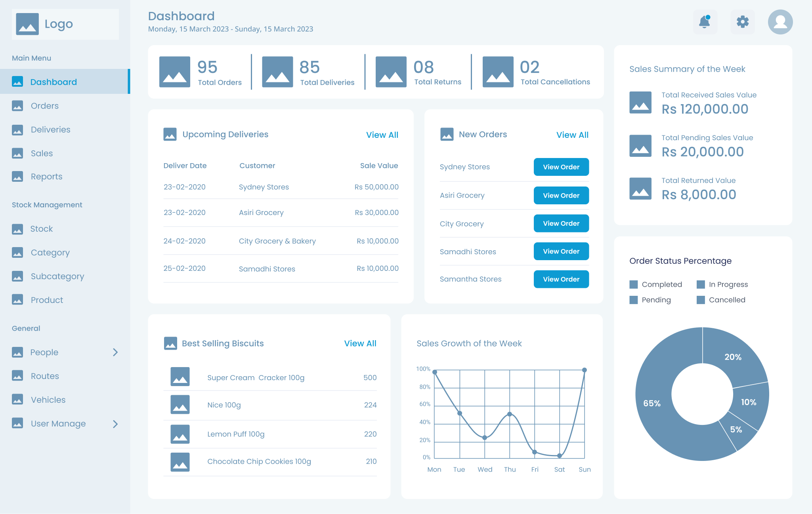812x514 pixels.
Task: Click the notification bell icon
Action: pos(705,22)
